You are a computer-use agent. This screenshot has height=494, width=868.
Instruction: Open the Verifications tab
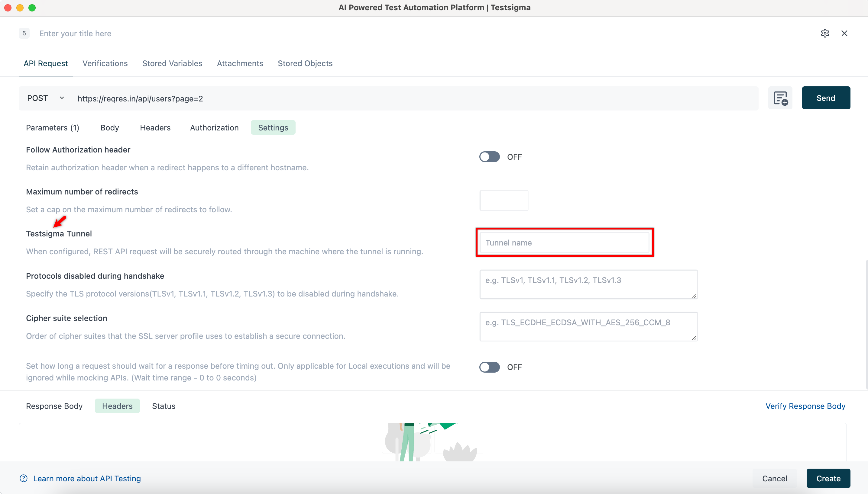tap(105, 63)
